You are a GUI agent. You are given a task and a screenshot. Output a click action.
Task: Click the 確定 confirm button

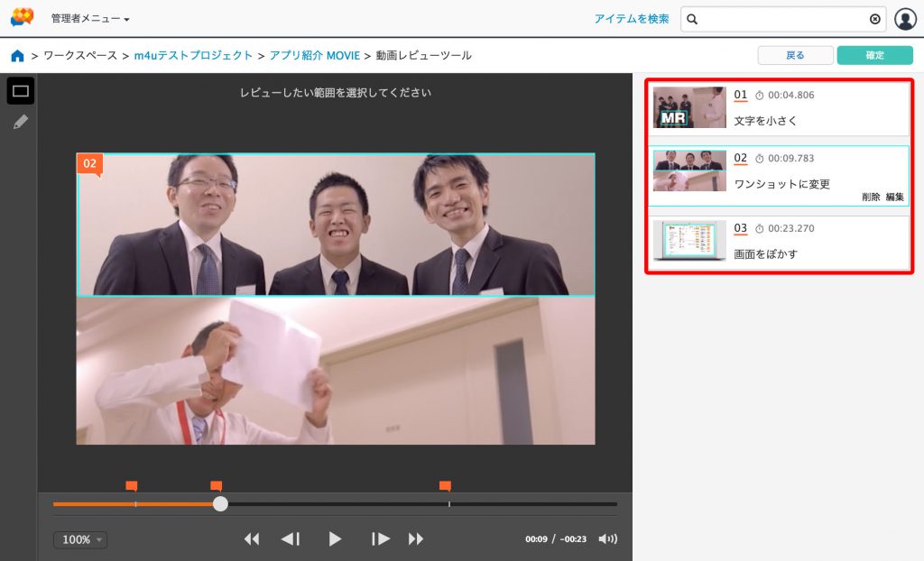click(874, 56)
